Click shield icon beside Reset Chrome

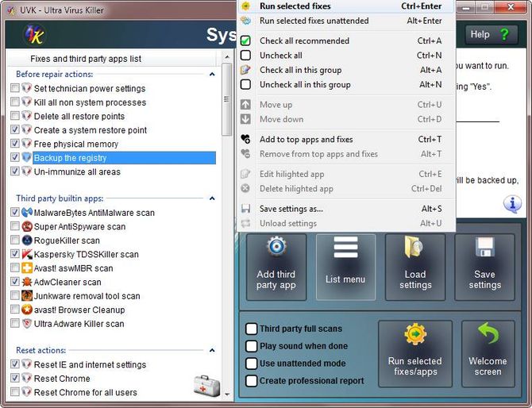pos(27,379)
